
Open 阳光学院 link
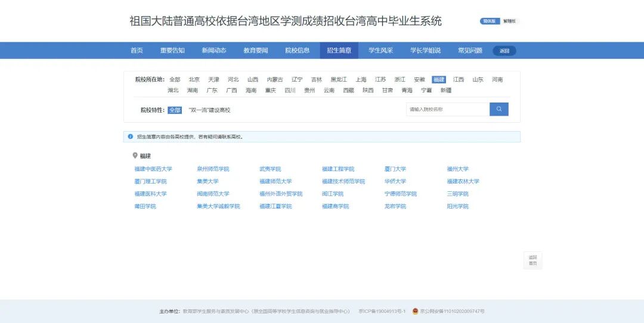coord(457,206)
